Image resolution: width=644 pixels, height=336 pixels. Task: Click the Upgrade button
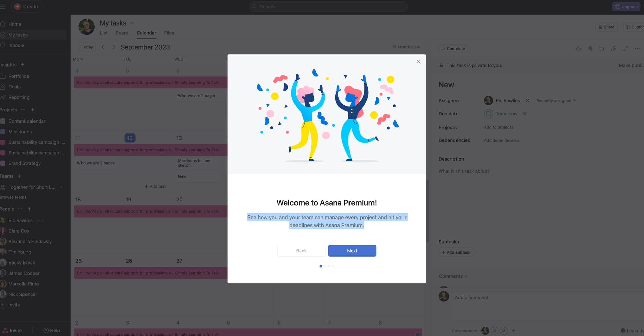click(x=626, y=7)
